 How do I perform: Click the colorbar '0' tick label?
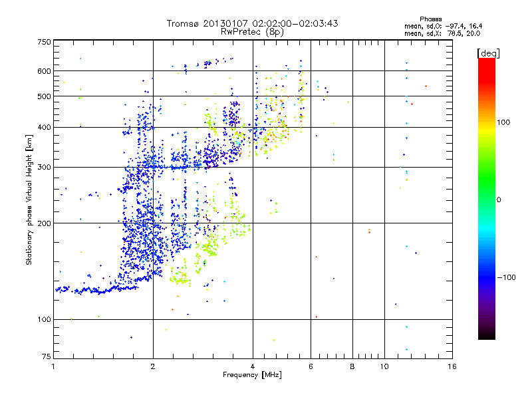(x=498, y=200)
